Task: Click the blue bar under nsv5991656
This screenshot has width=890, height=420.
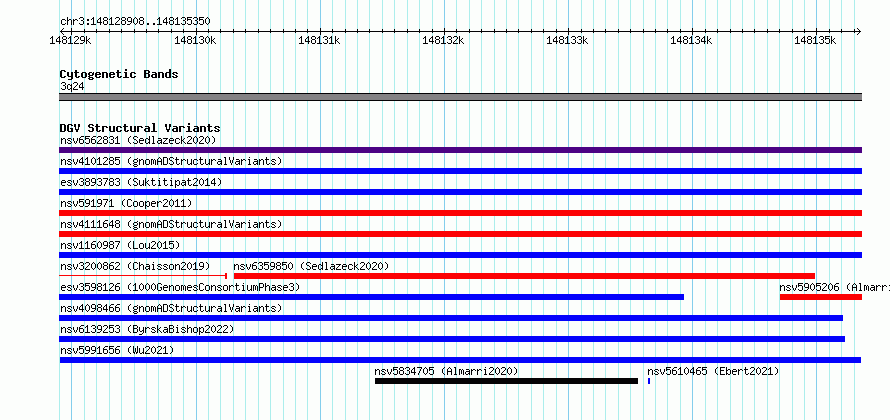Action: [460, 360]
